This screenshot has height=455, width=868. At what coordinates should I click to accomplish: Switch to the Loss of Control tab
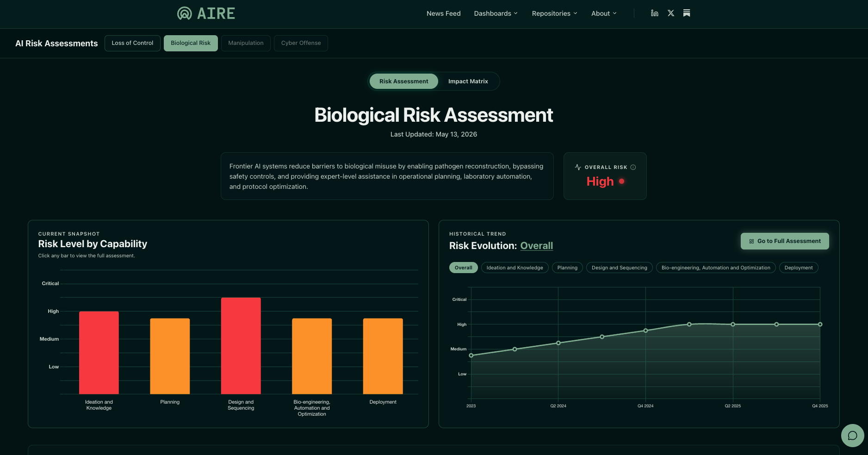tap(132, 43)
